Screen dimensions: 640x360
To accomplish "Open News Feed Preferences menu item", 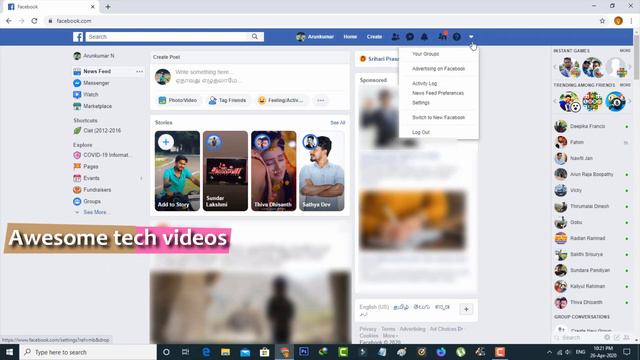I will tap(438, 93).
